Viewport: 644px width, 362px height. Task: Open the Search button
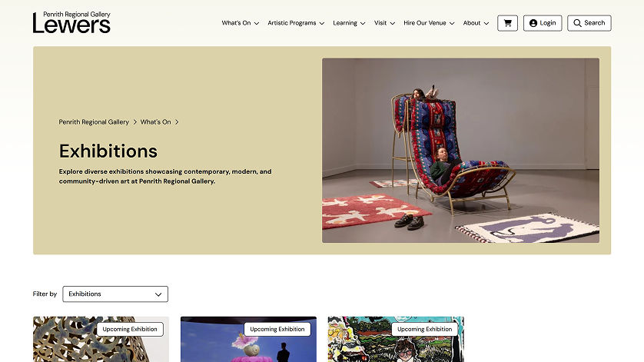(x=589, y=23)
